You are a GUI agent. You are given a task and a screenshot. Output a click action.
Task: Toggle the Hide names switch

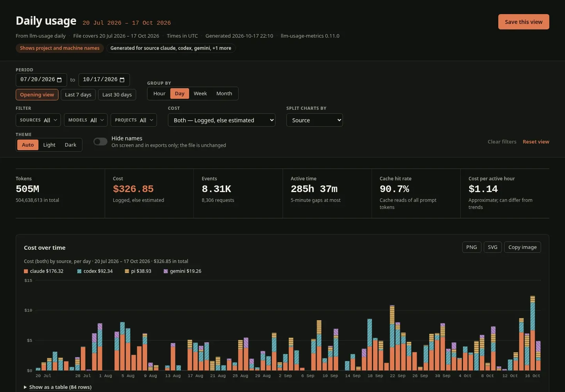point(100,142)
